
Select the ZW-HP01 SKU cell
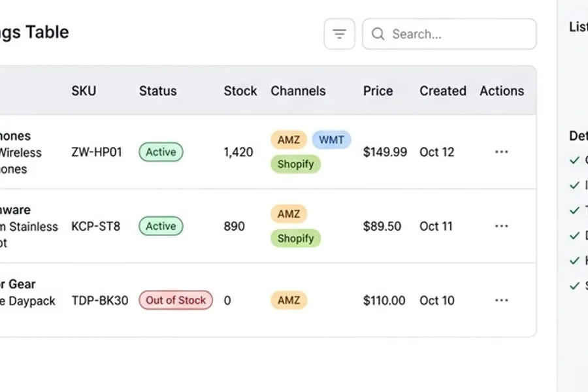click(x=97, y=152)
